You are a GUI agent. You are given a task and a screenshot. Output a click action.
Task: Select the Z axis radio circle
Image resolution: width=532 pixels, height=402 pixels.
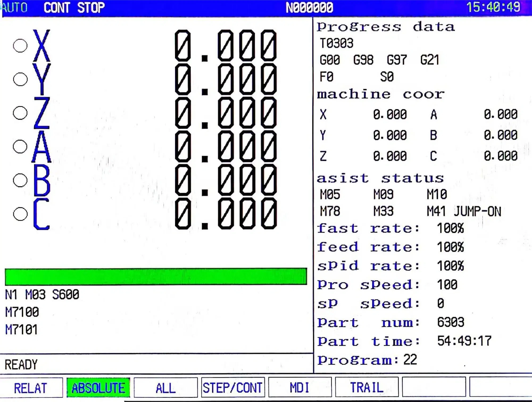20,113
